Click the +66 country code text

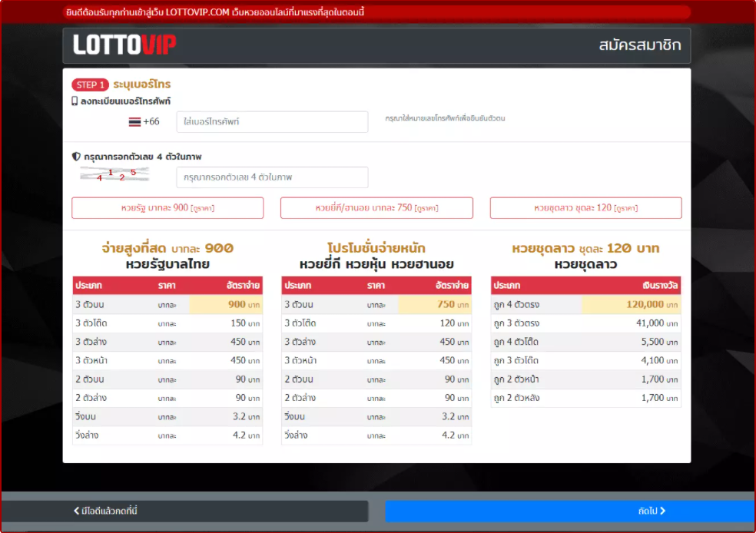pos(151,121)
